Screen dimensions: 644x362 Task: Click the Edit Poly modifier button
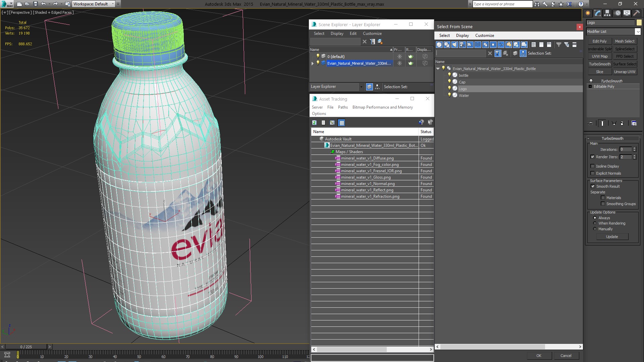(x=599, y=41)
